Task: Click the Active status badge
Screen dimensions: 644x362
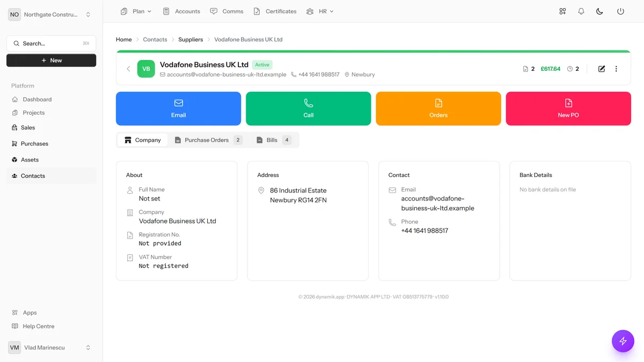Action: click(x=262, y=65)
